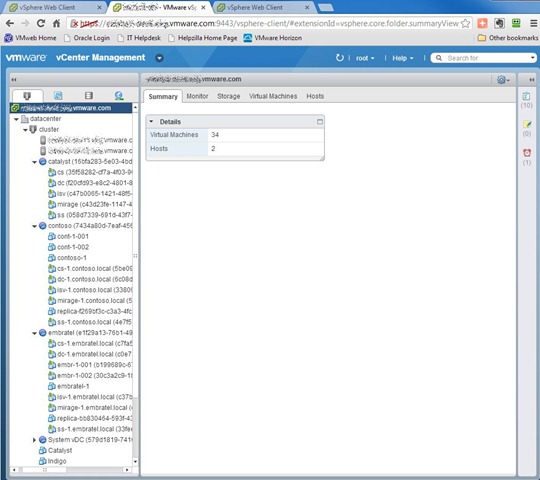Switch to the Hosts tab
This screenshot has width=540, height=480.
[315, 96]
